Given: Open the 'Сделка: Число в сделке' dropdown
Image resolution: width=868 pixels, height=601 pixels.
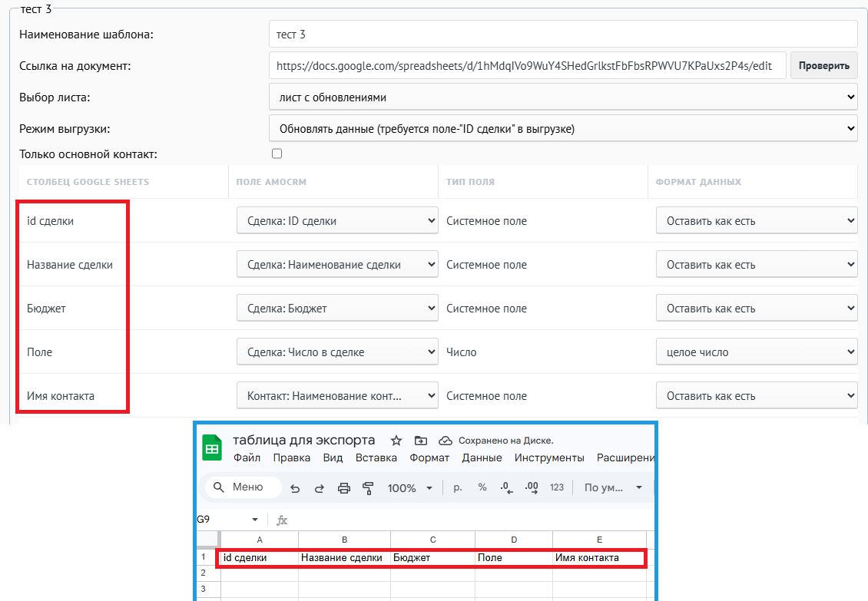Looking at the screenshot, I should pyautogui.click(x=337, y=352).
